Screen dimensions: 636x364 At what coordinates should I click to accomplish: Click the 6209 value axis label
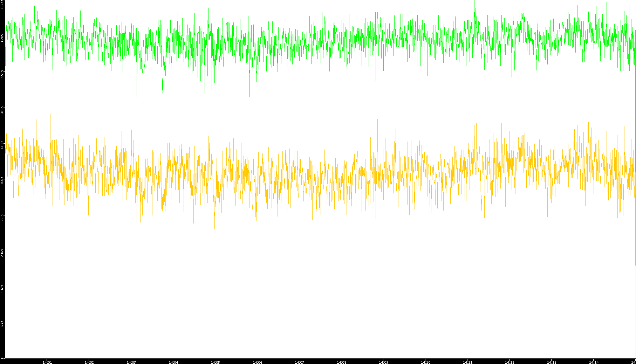click(x=2, y=37)
